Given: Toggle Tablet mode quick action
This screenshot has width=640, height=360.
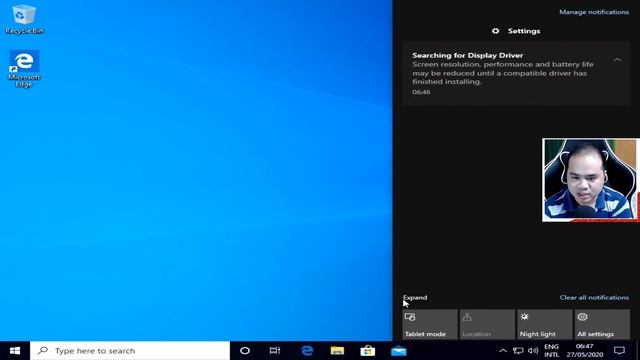Looking at the screenshot, I should point(429,324).
